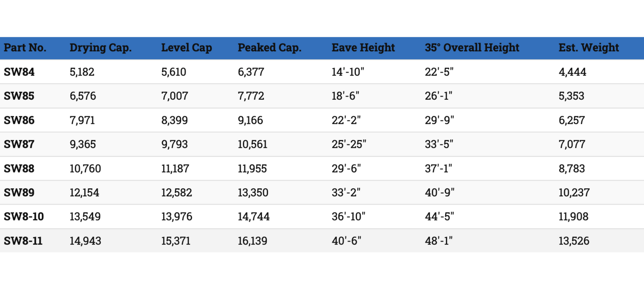Select the SW86 row label

tap(19, 120)
